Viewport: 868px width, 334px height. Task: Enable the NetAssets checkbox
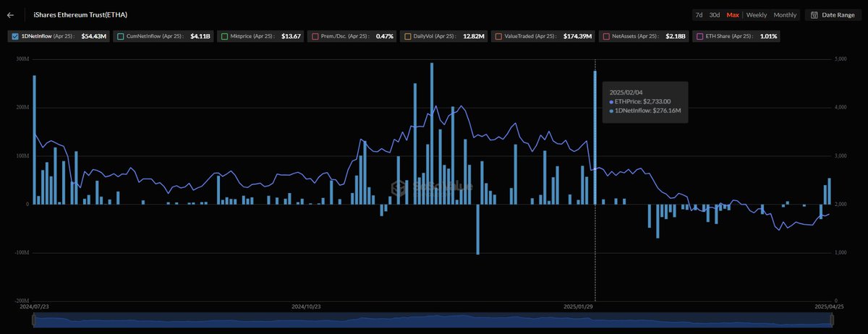click(x=605, y=36)
